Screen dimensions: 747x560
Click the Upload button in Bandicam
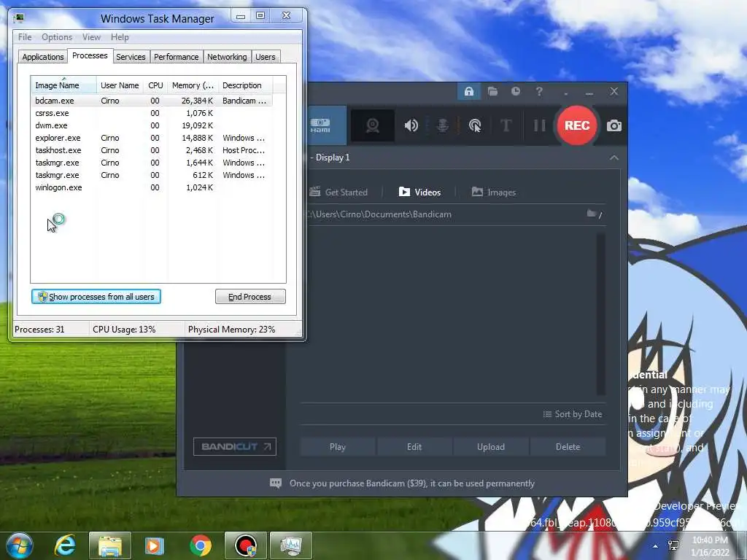pos(491,447)
